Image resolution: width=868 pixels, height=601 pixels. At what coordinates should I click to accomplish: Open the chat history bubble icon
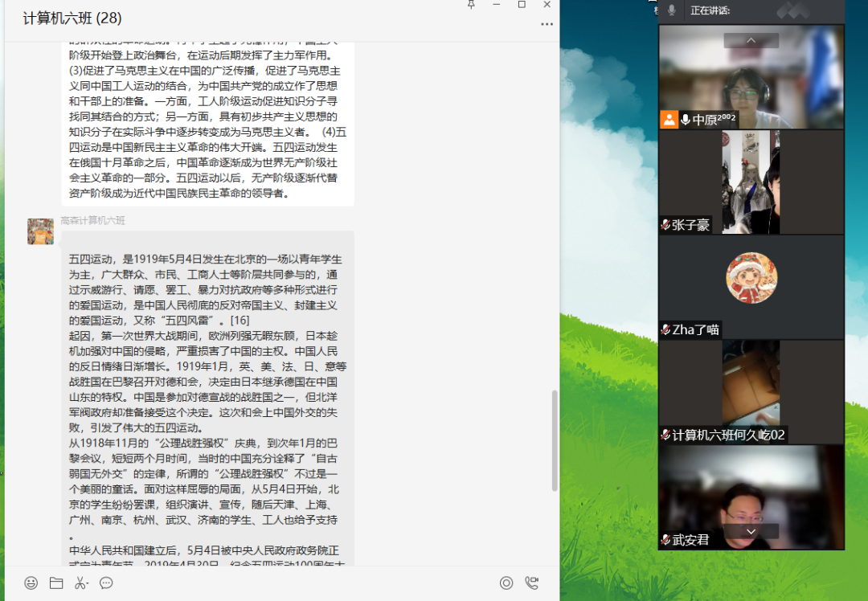point(106,583)
